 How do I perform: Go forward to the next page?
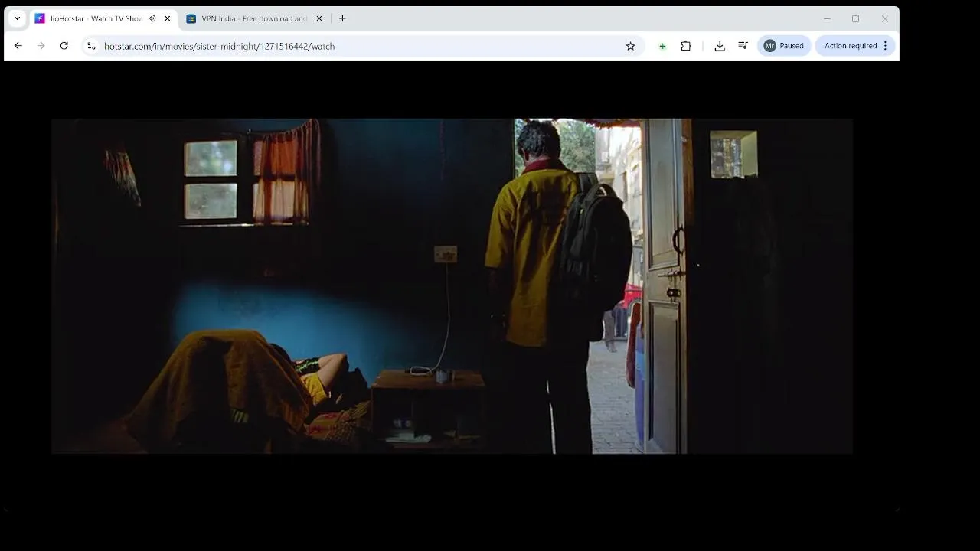click(41, 46)
